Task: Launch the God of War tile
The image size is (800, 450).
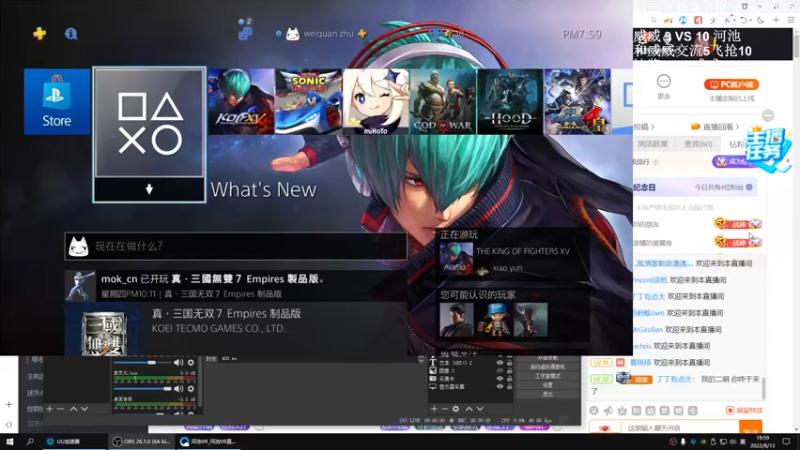Action: [443, 102]
